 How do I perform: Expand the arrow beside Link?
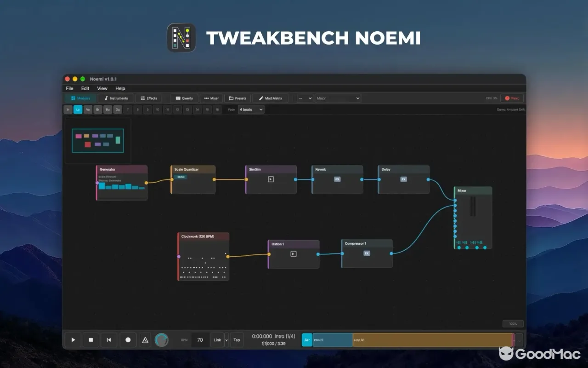[x=226, y=340]
